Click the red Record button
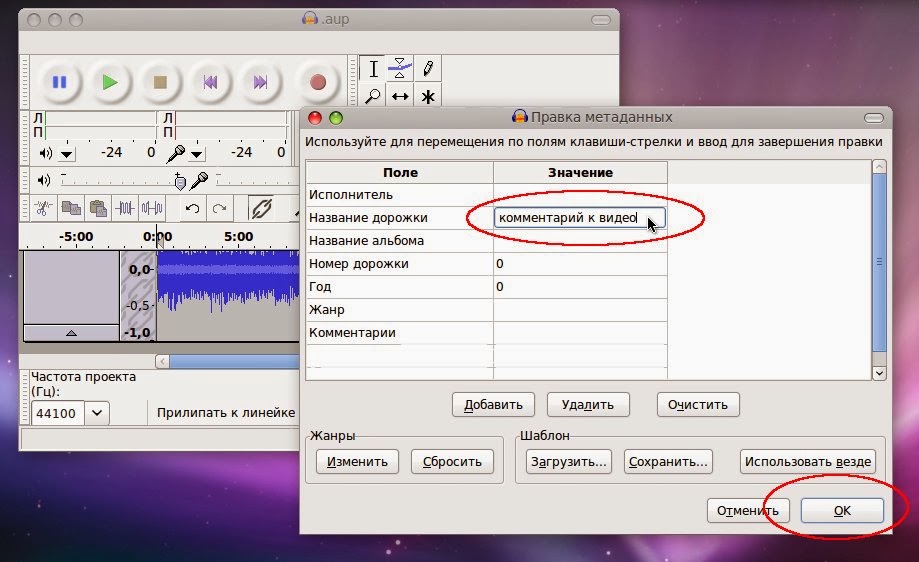Viewport: 919px width, 562px height. 318,82
